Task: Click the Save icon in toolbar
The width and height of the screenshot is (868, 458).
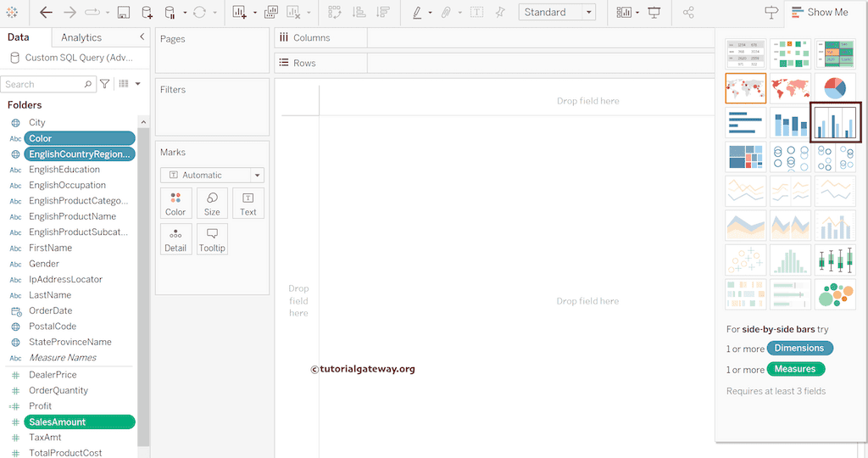Action: tap(124, 13)
